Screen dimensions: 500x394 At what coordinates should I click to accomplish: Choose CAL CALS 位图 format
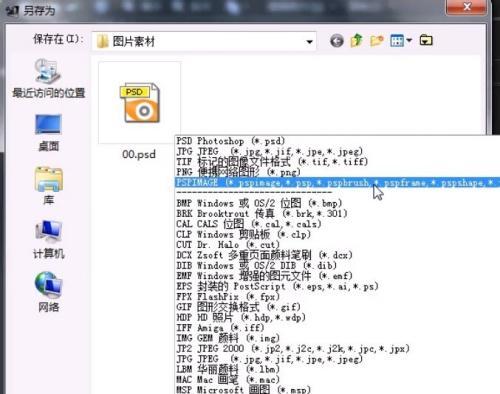[337, 224]
